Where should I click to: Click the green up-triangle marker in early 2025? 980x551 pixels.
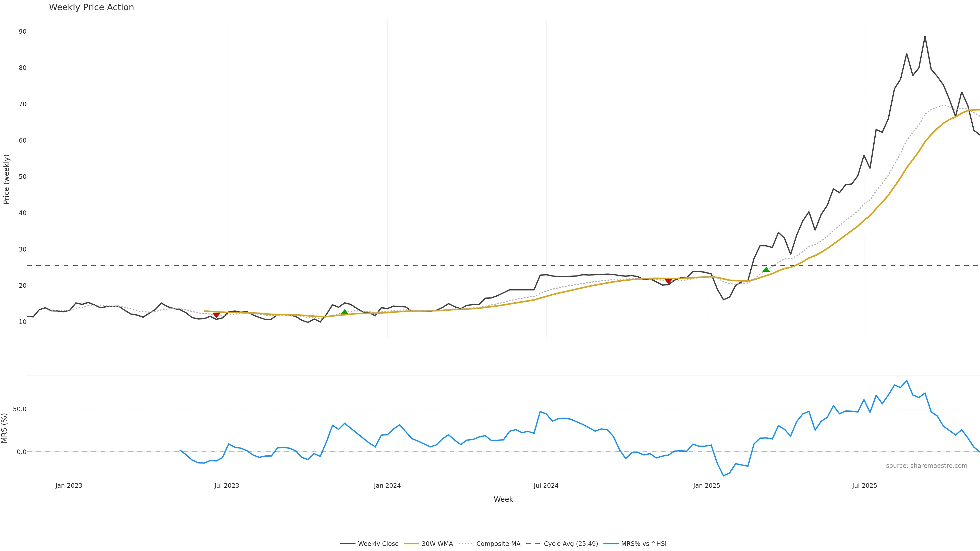[766, 270]
